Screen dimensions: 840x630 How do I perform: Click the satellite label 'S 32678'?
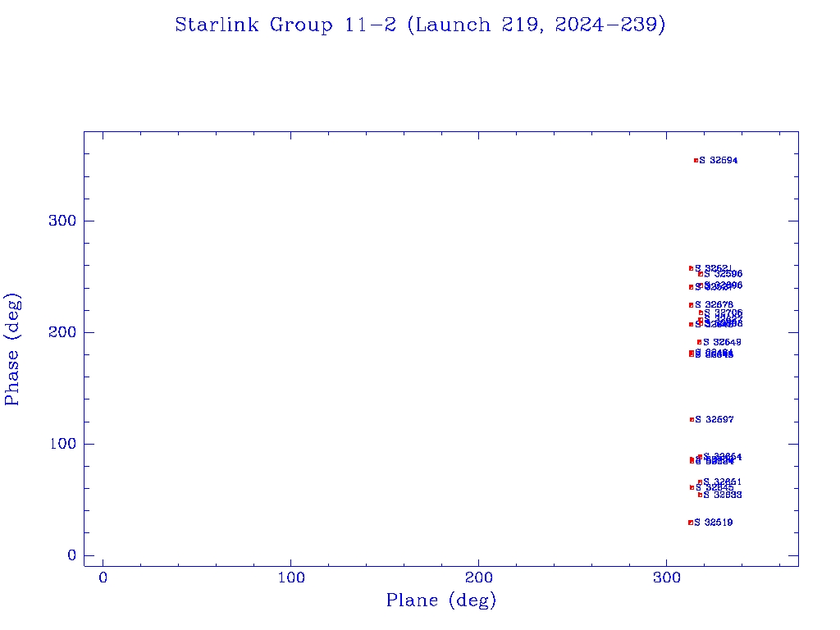[714, 305]
